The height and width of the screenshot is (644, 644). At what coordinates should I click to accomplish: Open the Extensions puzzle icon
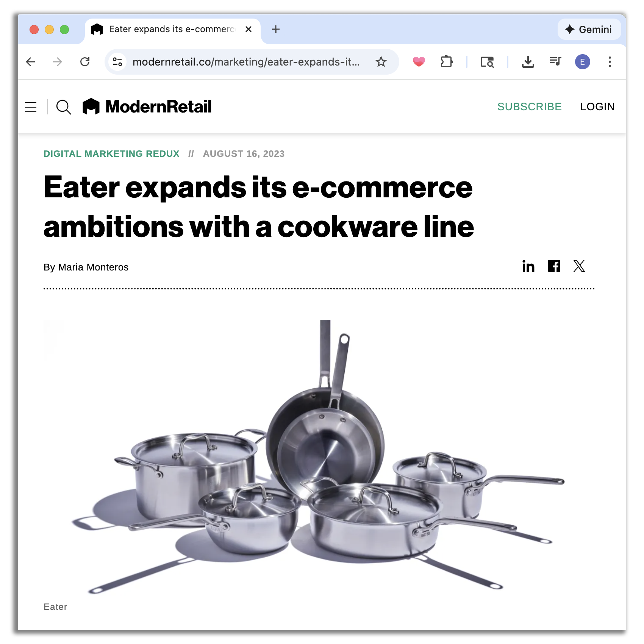[x=447, y=62]
